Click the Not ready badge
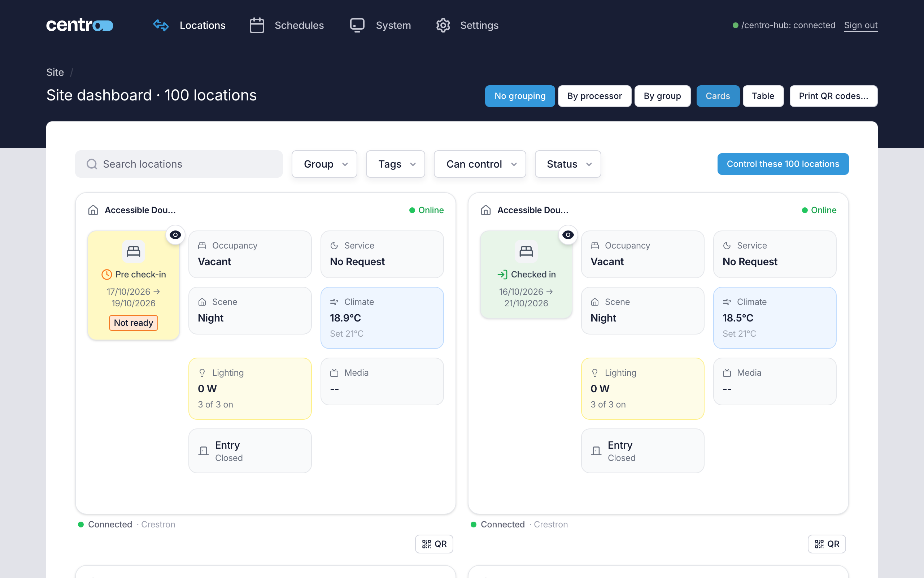The height and width of the screenshot is (578, 924). pyautogui.click(x=133, y=323)
